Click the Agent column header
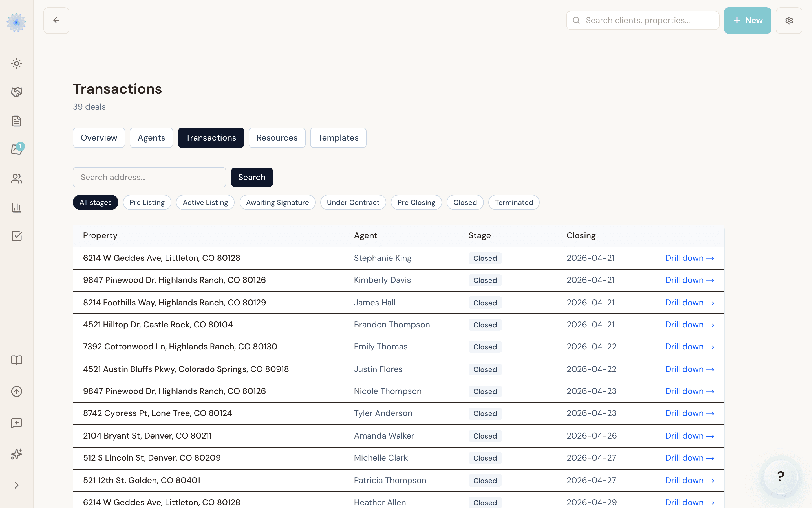The image size is (812, 508). (x=365, y=236)
